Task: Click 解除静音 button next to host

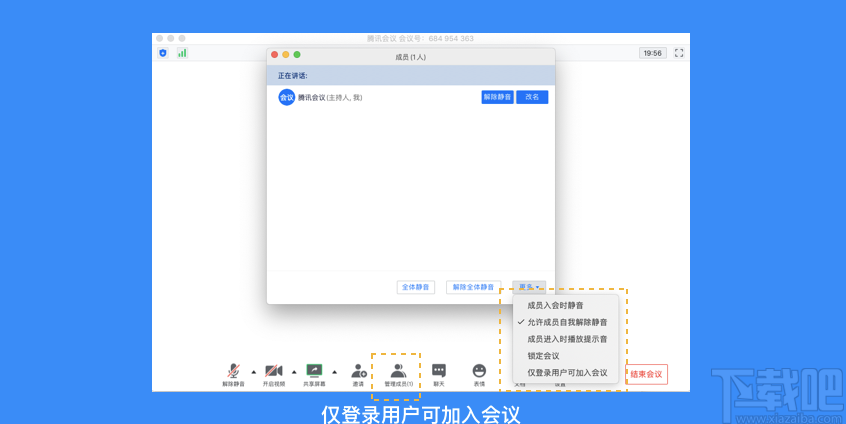Action: (497, 97)
